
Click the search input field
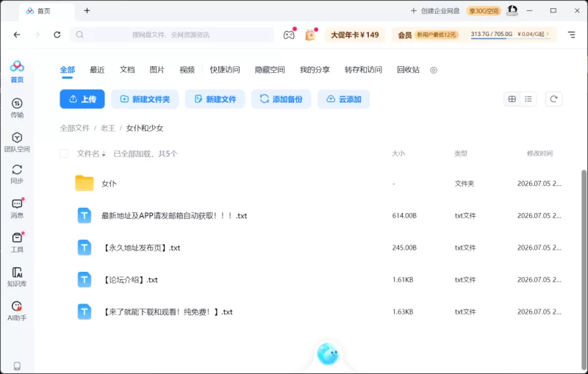pyautogui.click(x=172, y=35)
